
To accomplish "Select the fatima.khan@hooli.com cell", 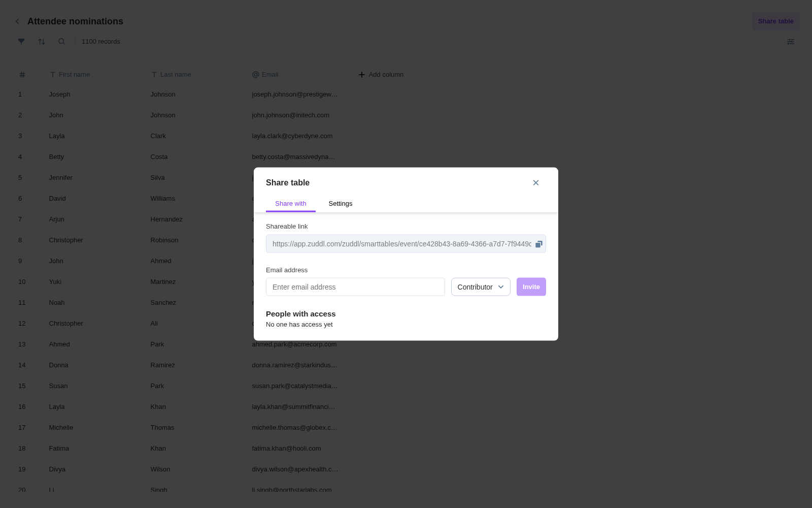I will coord(297,449).
